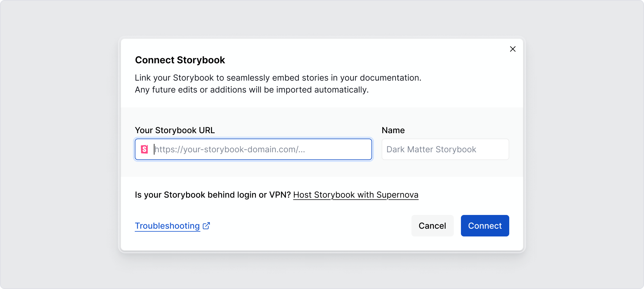This screenshot has height=289, width=644.
Task: Click the Storybook brand mark inside the input
Action: coord(145,149)
